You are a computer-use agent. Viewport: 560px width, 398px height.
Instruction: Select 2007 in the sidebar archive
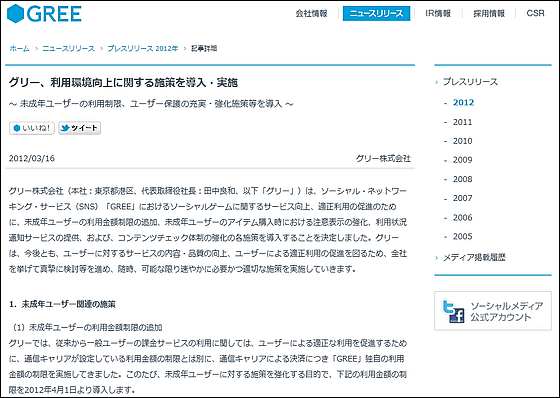462,198
